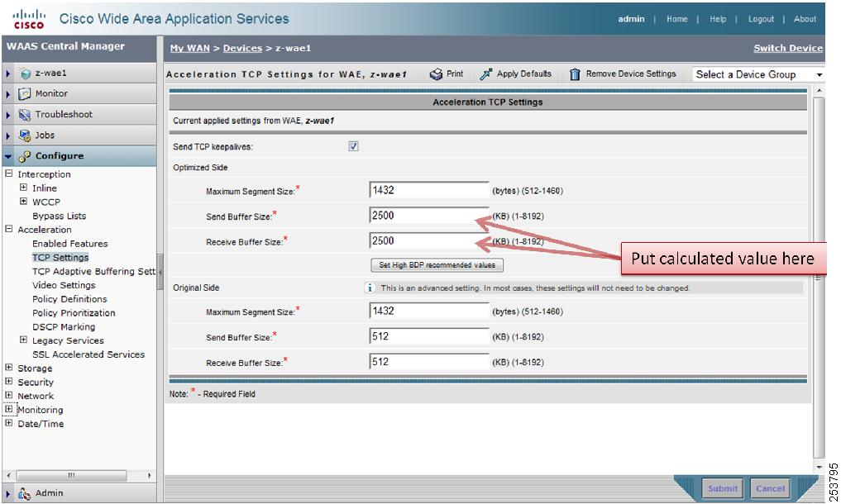Click the main pane vertical scrollbar thumb
The image size is (841, 504).
point(819,278)
